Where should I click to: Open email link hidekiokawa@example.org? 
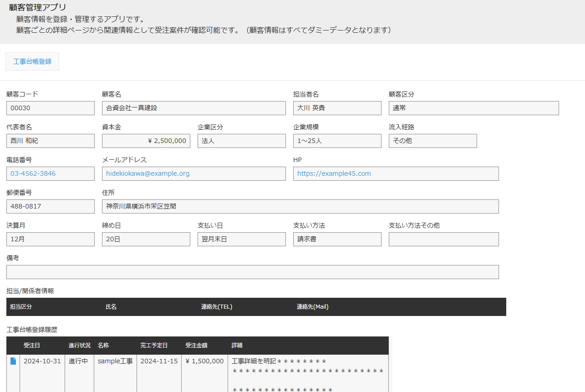pyautogui.click(x=148, y=173)
